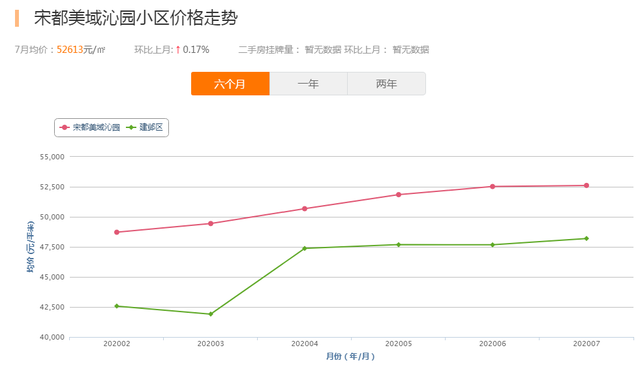The image size is (640, 369).
Task: Click the 55,000 y-axis label
Action: pyautogui.click(x=52, y=157)
